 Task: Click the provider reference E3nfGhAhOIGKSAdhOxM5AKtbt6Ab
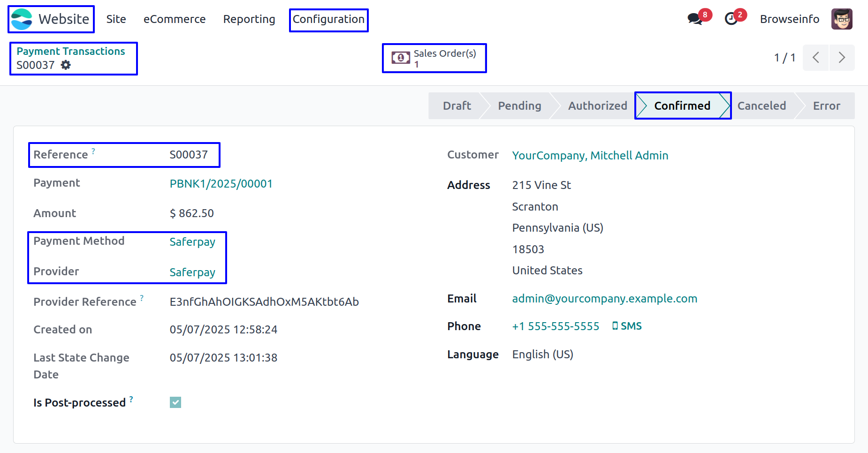click(x=264, y=302)
